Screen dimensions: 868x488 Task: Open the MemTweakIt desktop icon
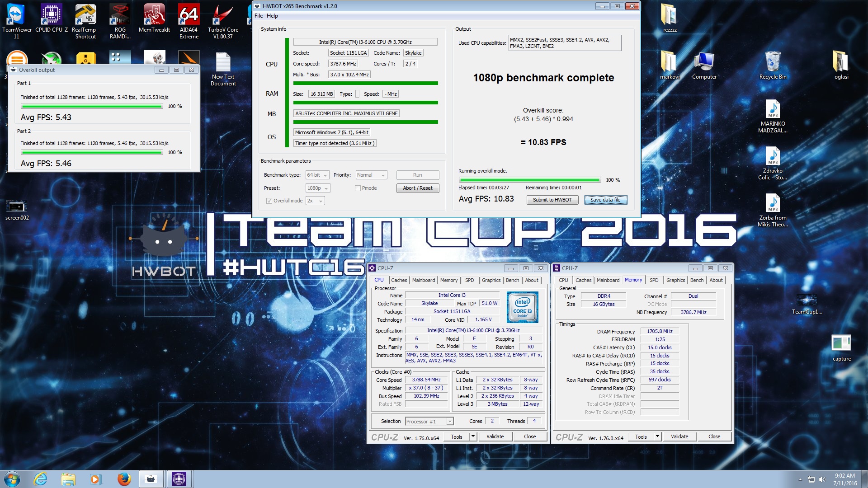point(154,18)
